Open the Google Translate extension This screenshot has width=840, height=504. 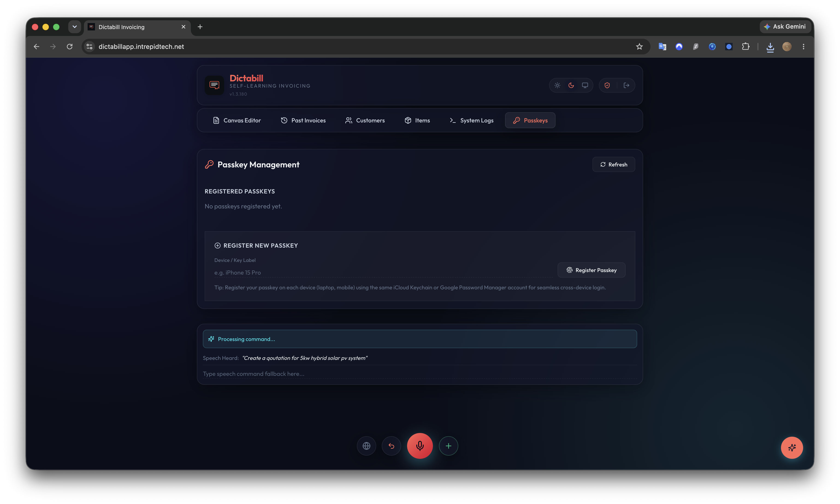[662, 47]
